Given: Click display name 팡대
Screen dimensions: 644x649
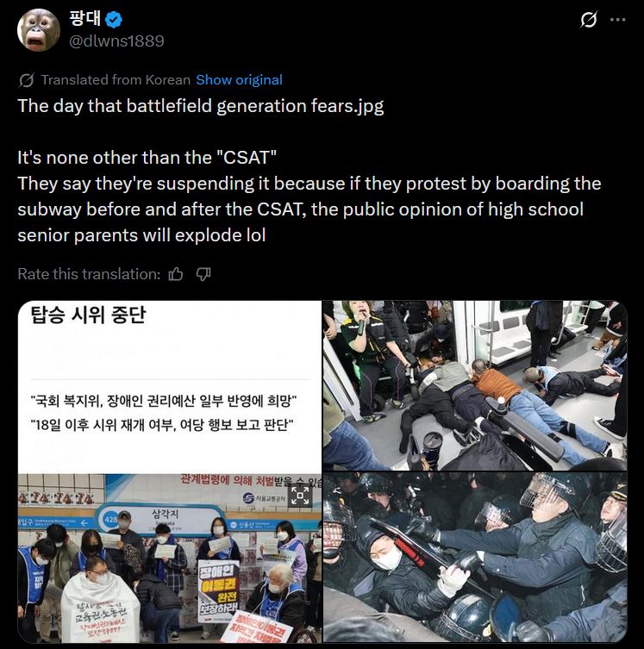Looking at the screenshot, I should 84,19.
